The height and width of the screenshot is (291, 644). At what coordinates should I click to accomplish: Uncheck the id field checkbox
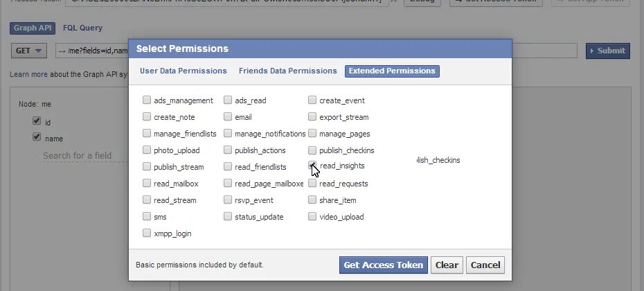pos(36,121)
